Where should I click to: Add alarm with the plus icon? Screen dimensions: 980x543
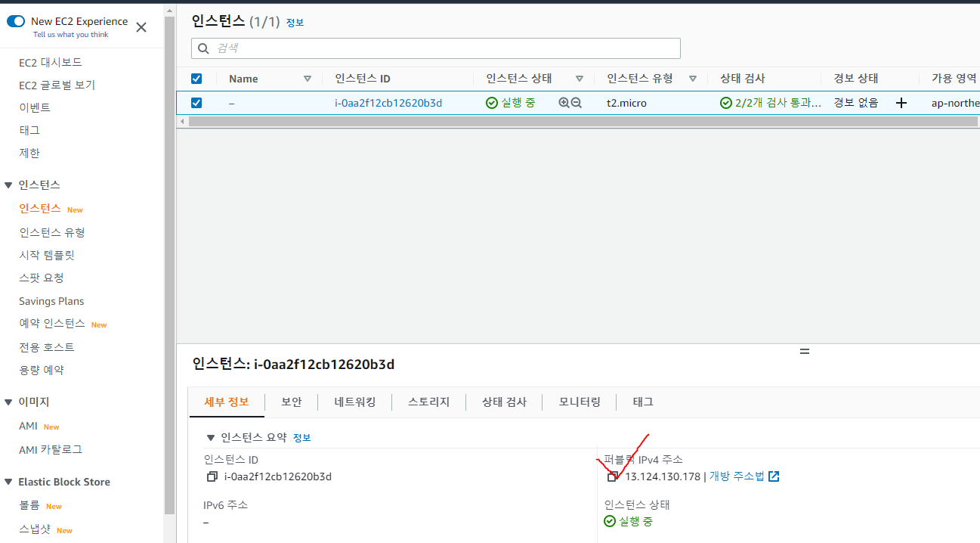901,103
